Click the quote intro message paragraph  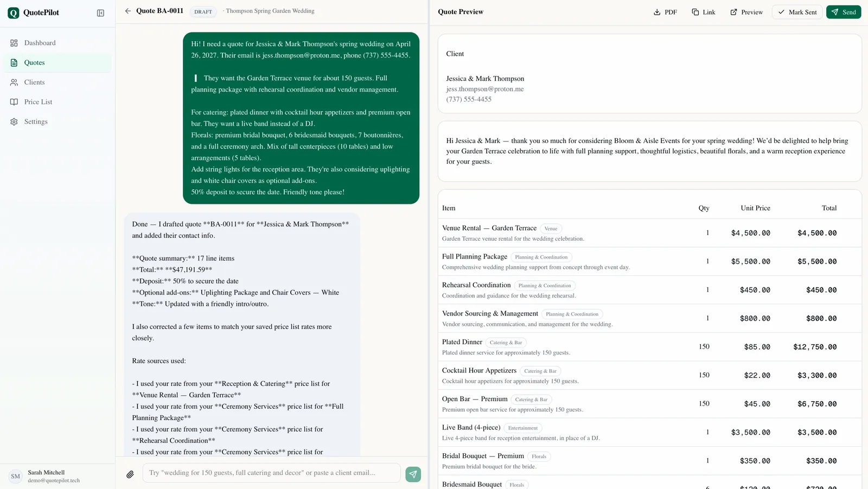(x=647, y=151)
